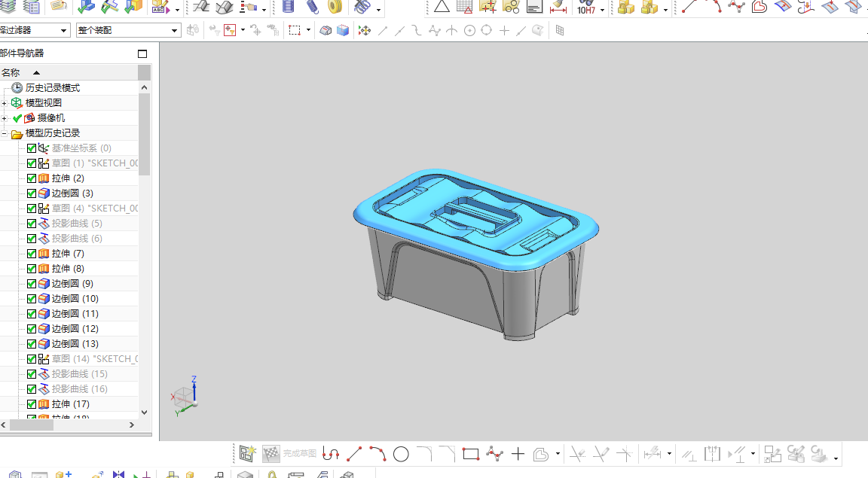Select the Arc tool in bottom sketch toolbar
Image resolution: width=868 pixels, height=478 pixels.
click(x=377, y=454)
